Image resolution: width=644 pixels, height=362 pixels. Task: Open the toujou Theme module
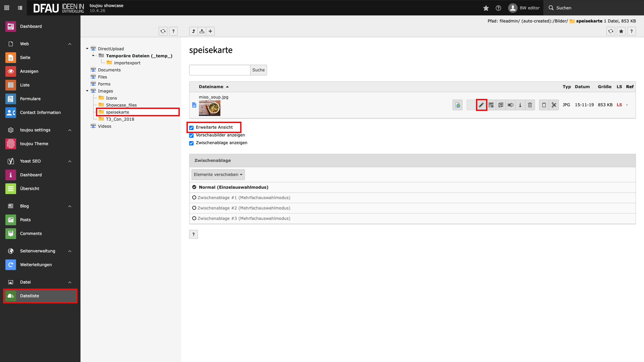(x=34, y=144)
